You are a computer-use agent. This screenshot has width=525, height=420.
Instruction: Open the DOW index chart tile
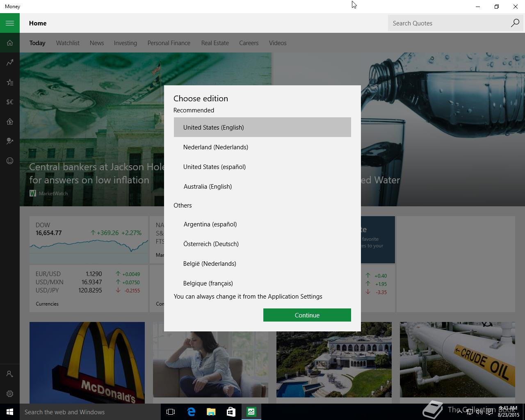click(x=89, y=240)
